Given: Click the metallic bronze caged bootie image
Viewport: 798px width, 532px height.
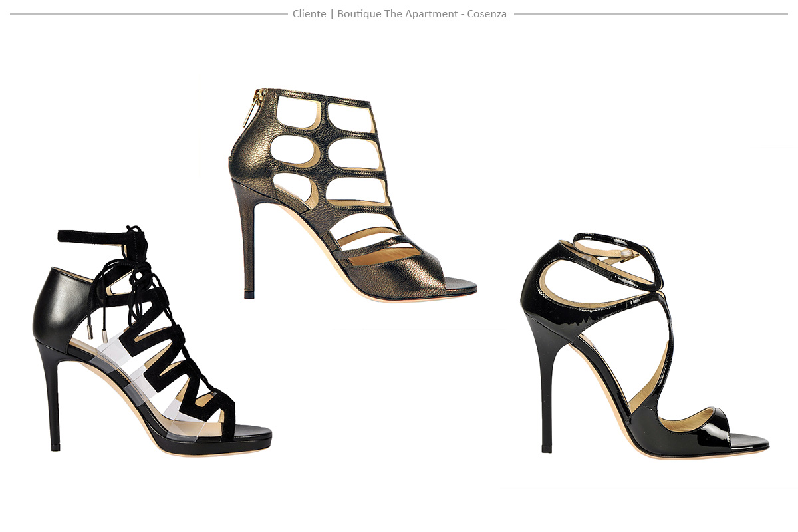Looking at the screenshot, I should 353,195.
